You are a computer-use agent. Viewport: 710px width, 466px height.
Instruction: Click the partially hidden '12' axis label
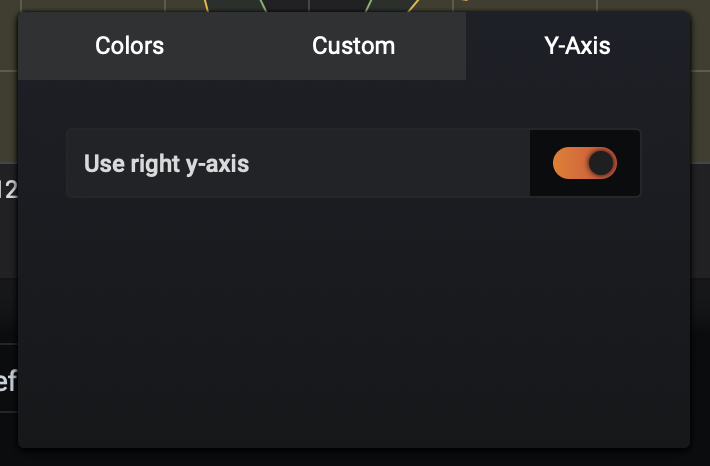[x=9, y=189]
